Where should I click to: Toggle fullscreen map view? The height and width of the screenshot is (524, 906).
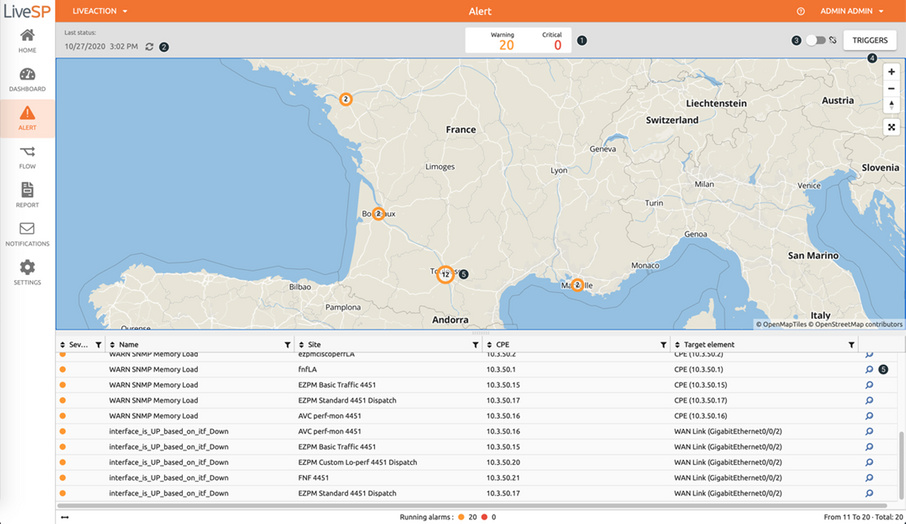pyautogui.click(x=891, y=127)
